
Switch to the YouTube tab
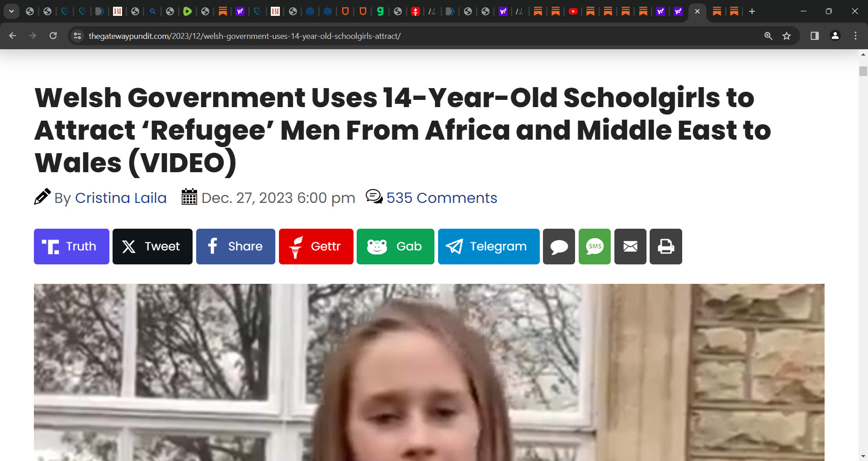click(573, 11)
